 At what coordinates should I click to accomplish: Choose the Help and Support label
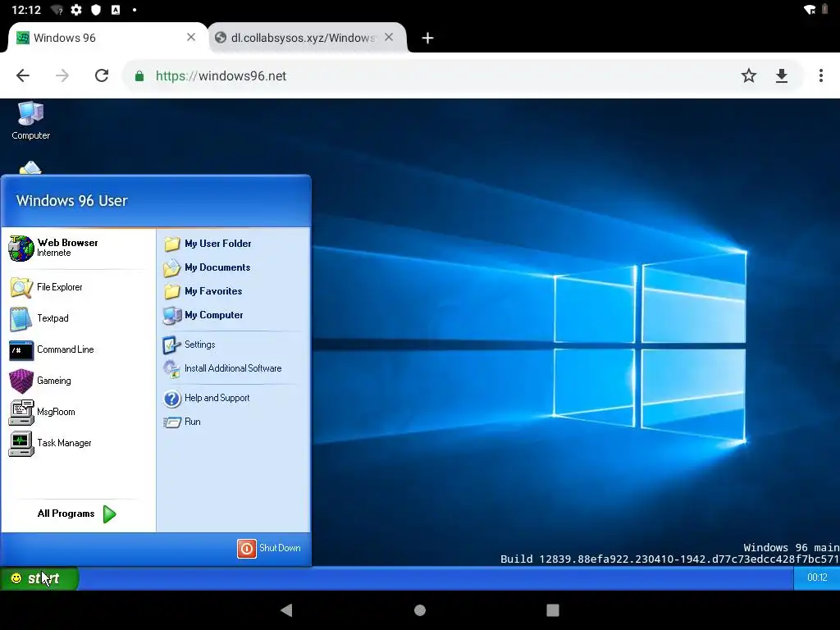tap(217, 398)
